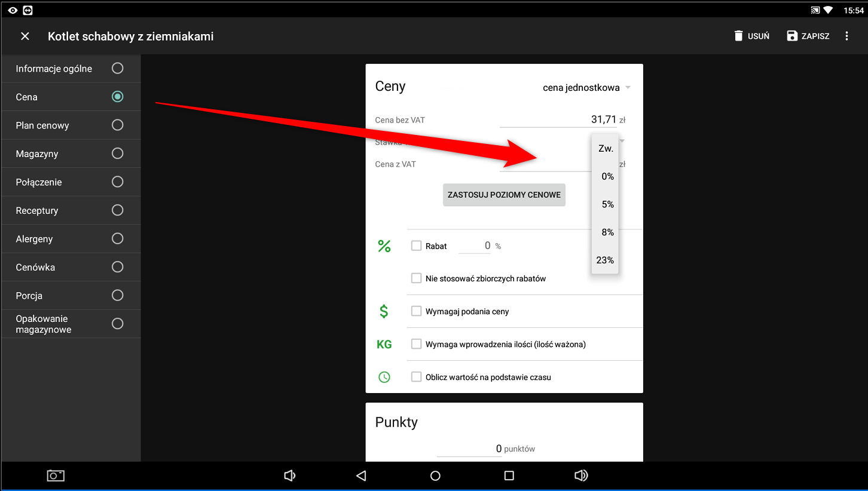The width and height of the screenshot is (868, 491).
Task: Select the Informacje ogólne radio button
Action: 118,68
